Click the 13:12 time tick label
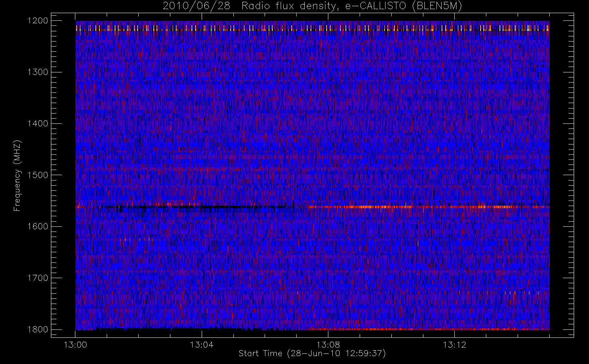Screen dimensions: 589x364 coord(454,345)
